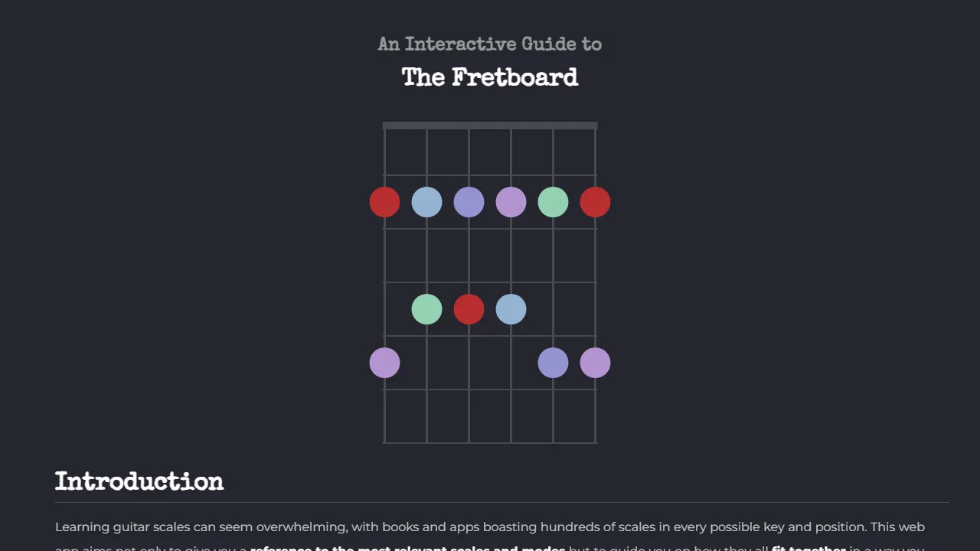Click the green note dot on the fourth fret
This screenshot has height=551, width=980.
tap(426, 309)
